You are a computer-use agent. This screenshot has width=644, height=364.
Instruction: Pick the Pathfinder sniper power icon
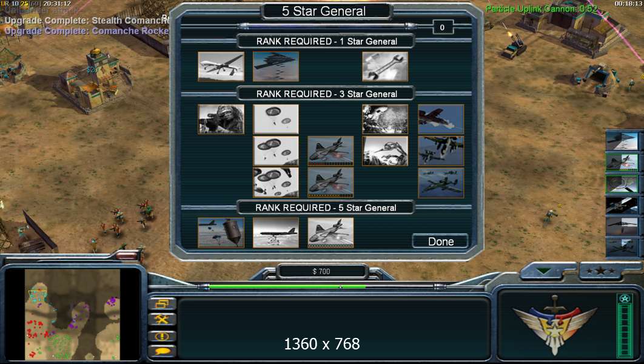221,119
